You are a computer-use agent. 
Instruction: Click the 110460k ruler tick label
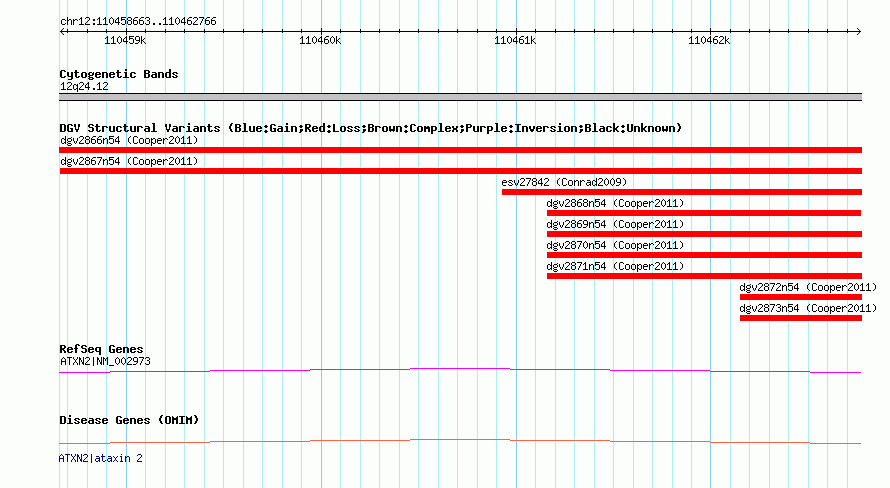coord(320,40)
